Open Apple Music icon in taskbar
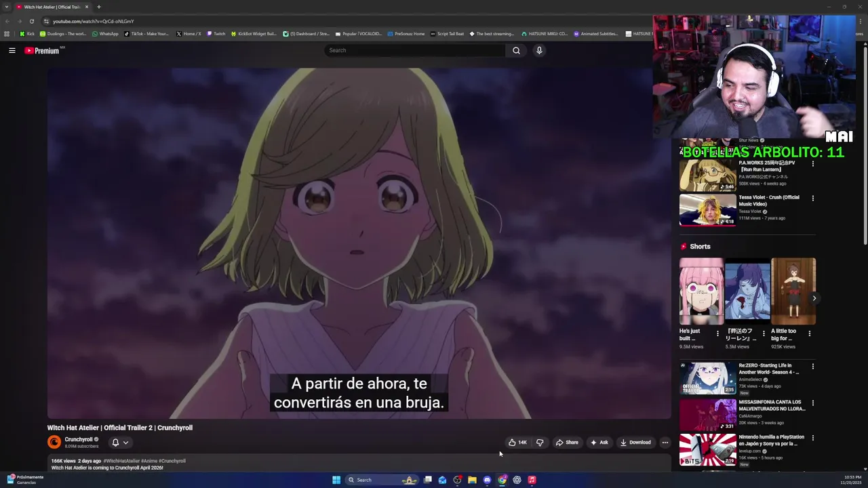The image size is (868, 488). click(x=532, y=480)
